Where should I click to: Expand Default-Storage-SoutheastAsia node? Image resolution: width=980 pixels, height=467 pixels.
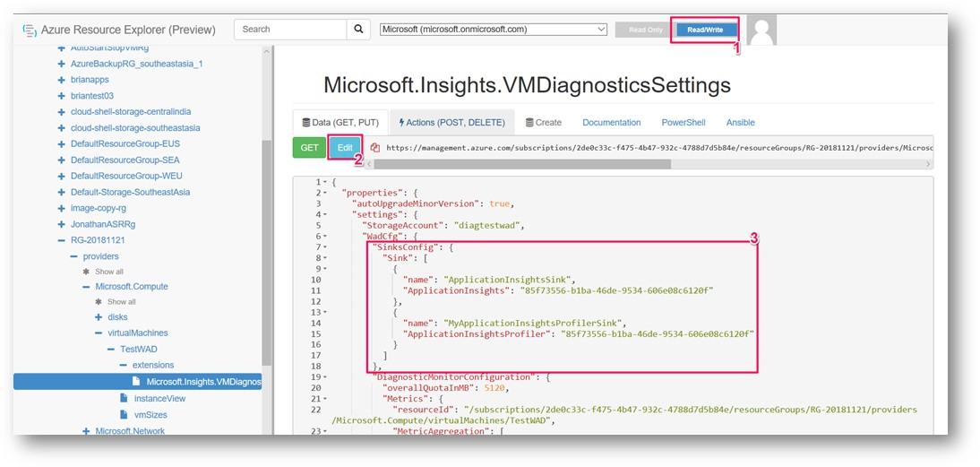click(61, 192)
